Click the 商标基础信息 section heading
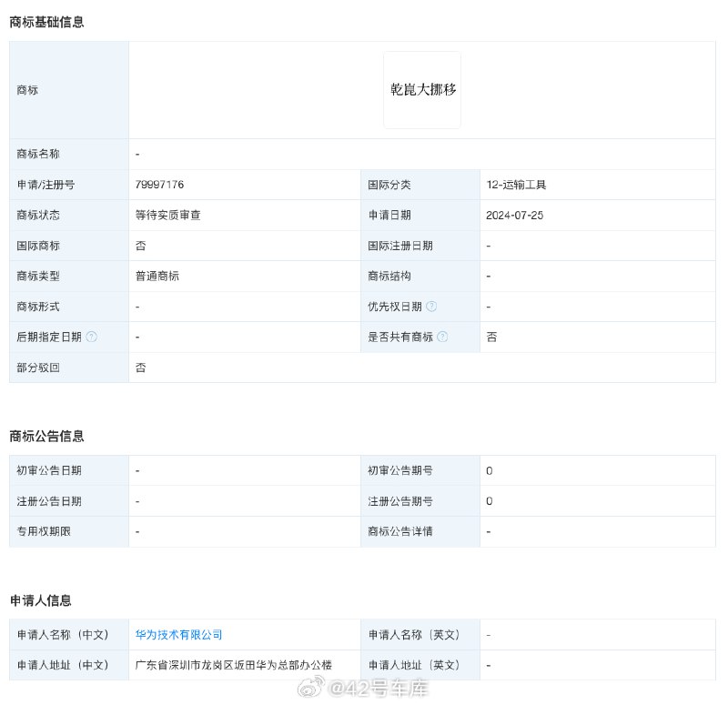 [46, 22]
